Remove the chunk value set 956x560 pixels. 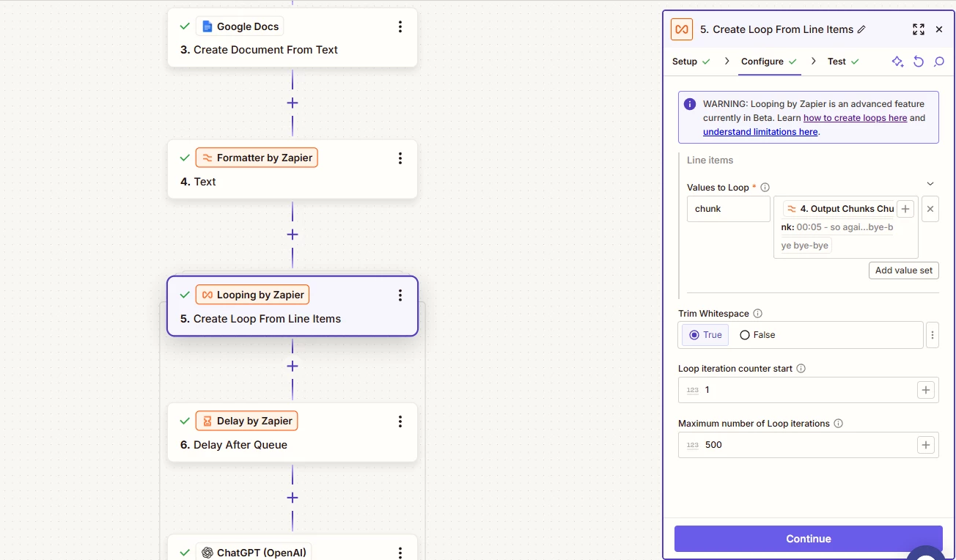(930, 209)
